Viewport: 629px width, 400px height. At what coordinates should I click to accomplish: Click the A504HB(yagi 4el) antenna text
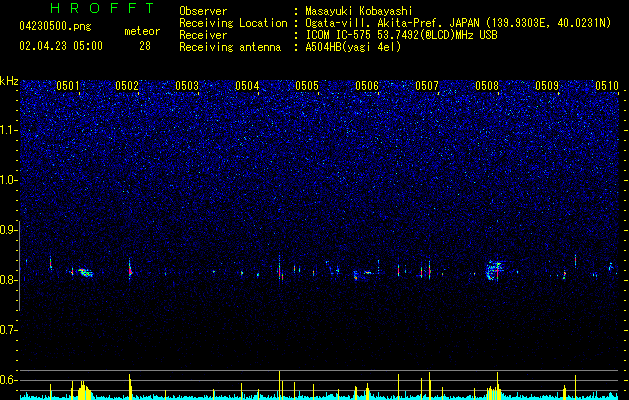tap(353, 47)
